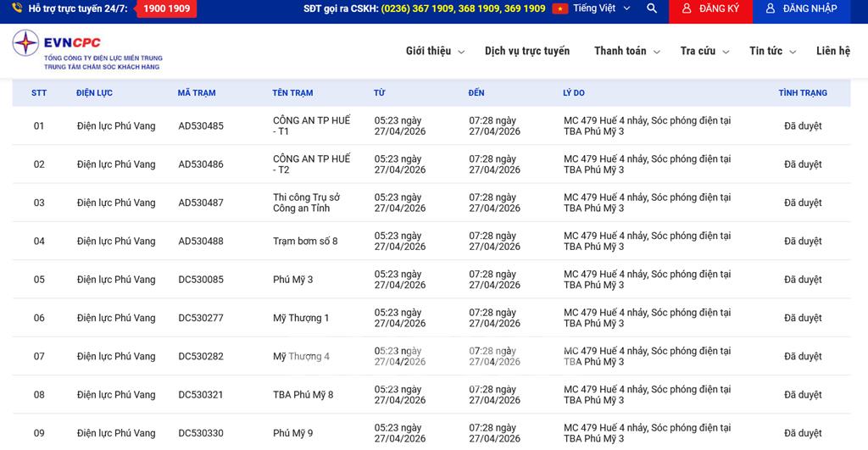Expand the Tin tức menu
This screenshot has height=450, width=868.
coord(772,51)
